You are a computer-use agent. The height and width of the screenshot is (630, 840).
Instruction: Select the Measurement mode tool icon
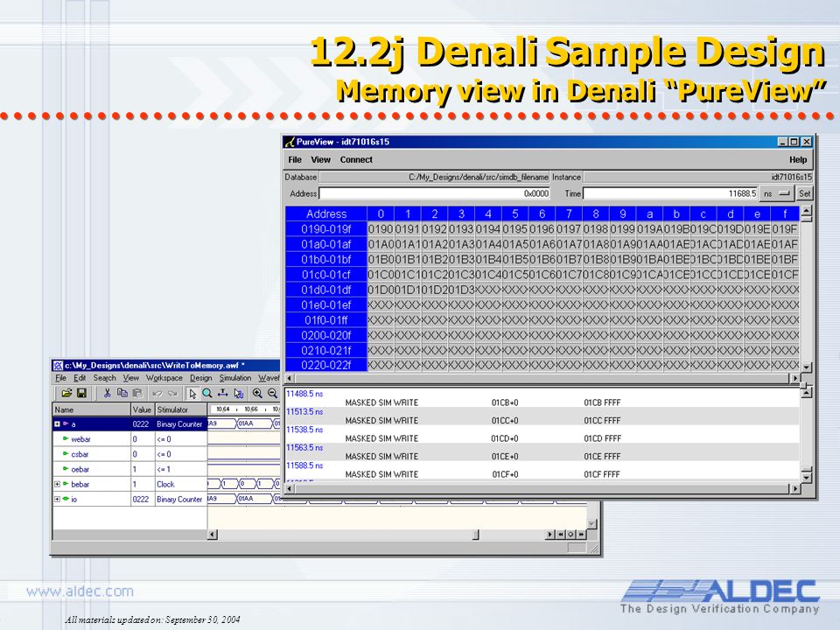point(223,394)
